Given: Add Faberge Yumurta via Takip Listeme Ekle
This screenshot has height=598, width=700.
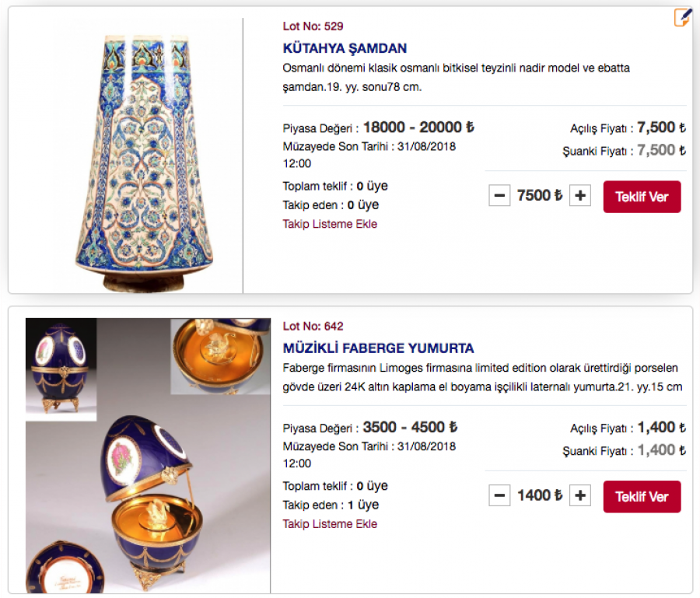Looking at the screenshot, I should click(330, 524).
